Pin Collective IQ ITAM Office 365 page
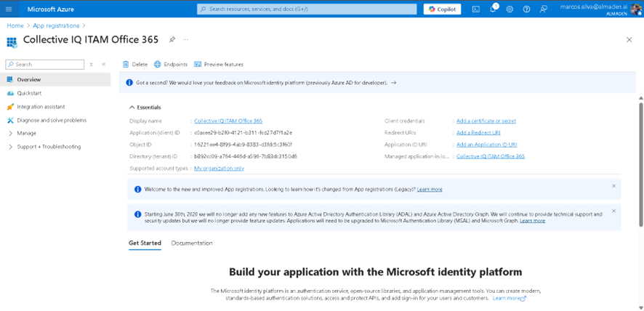The image size is (644, 311). point(172,39)
